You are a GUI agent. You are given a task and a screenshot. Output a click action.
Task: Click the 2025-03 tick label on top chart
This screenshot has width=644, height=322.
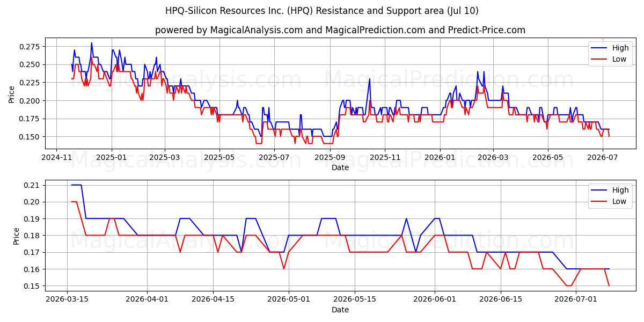click(165, 158)
